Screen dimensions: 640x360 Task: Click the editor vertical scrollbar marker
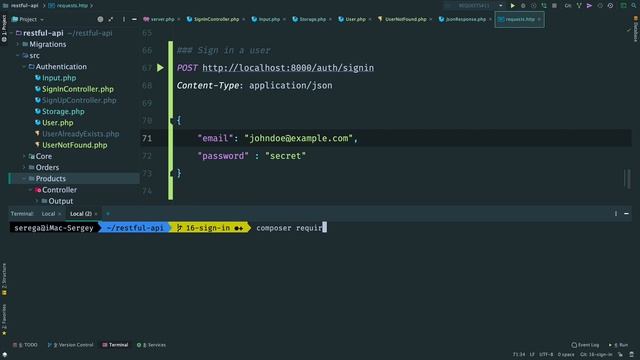click(627, 178)
